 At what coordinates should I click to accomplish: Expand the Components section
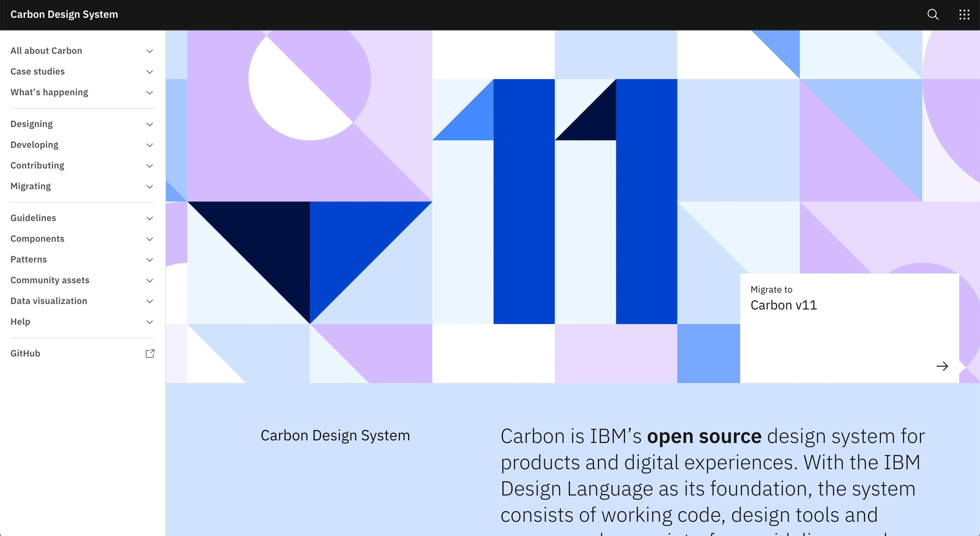37,239
